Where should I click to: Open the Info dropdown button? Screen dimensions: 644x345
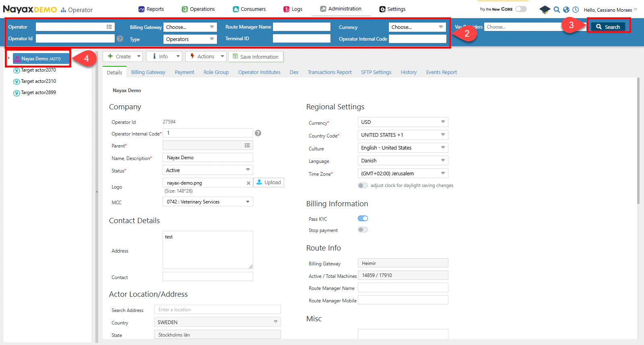[x=164, y=56]
